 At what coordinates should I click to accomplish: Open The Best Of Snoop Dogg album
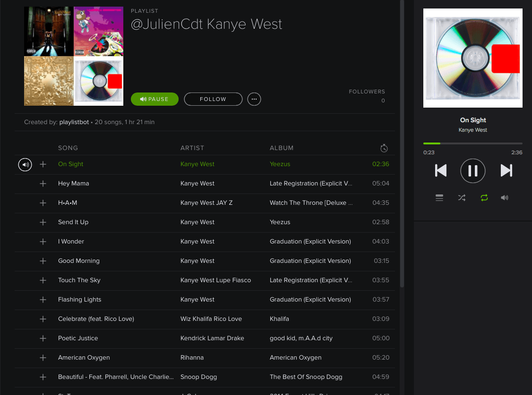pyautogui.click(x=306, y=377)
